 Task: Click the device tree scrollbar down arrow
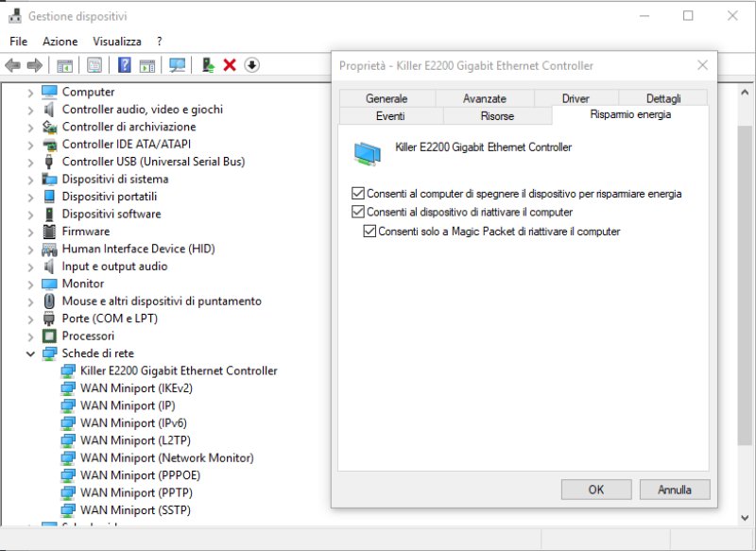(x=745, y=518)
